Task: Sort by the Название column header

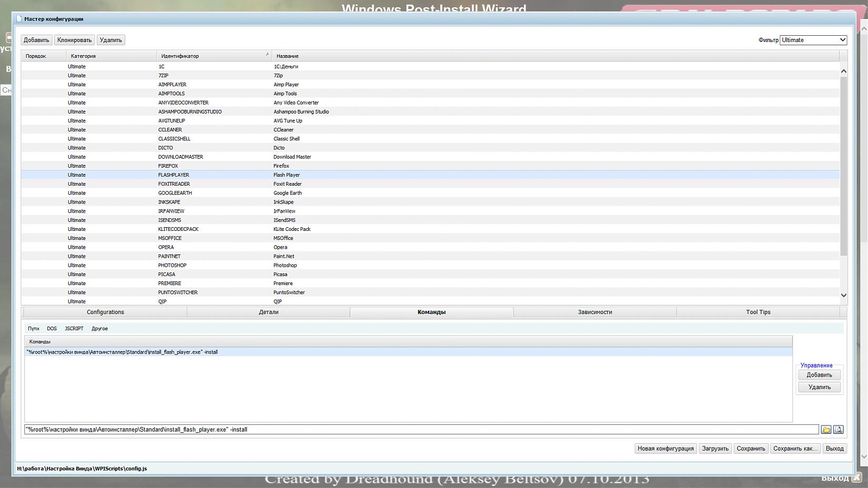Action: [x=556, y=56]
